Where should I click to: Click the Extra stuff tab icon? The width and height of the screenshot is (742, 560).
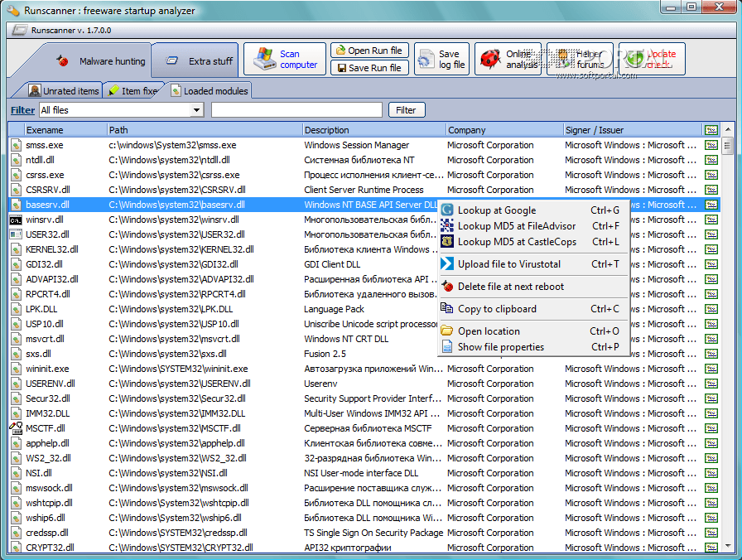[x=171, y=60]
